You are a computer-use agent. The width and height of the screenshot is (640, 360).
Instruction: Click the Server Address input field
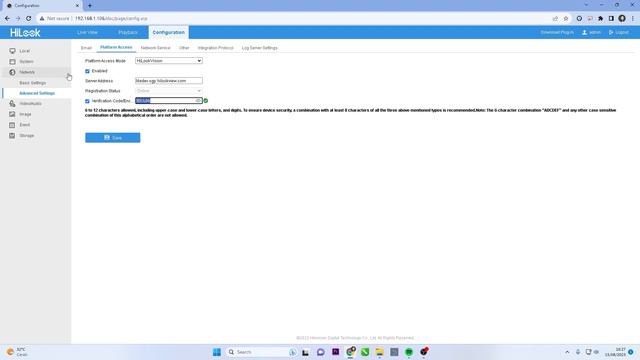pos(169,81)
